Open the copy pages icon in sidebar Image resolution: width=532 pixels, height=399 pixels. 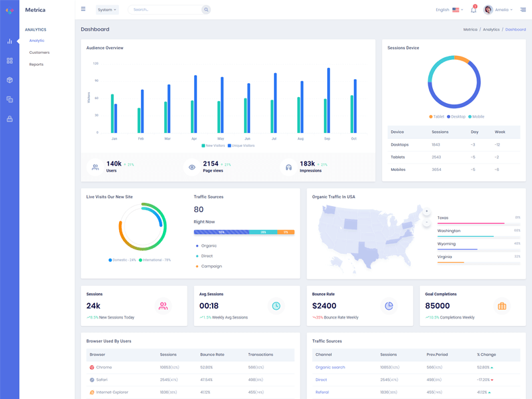click(x=9, y=99)
